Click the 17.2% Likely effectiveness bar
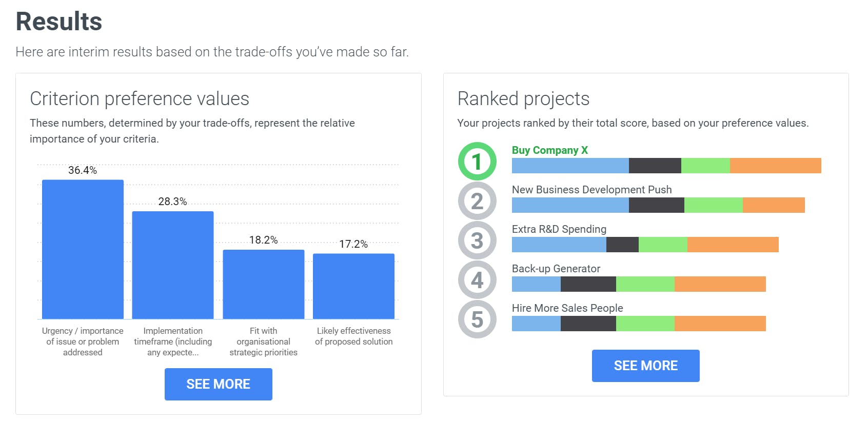This screenshot has width=868, height=422. pyautogui.click(x=353, y=285)
